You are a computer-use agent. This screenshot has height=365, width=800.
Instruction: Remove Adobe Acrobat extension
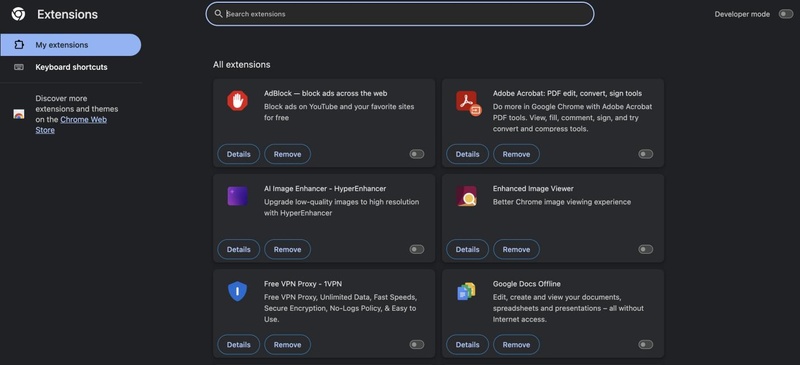516,154
